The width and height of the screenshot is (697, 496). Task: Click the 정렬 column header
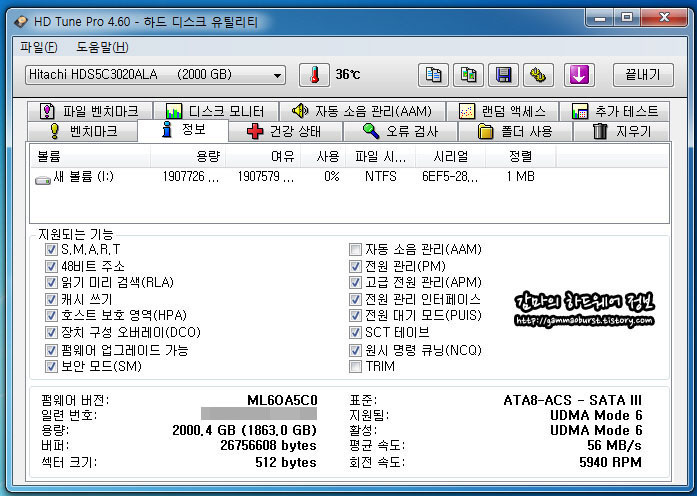point(521,156)
